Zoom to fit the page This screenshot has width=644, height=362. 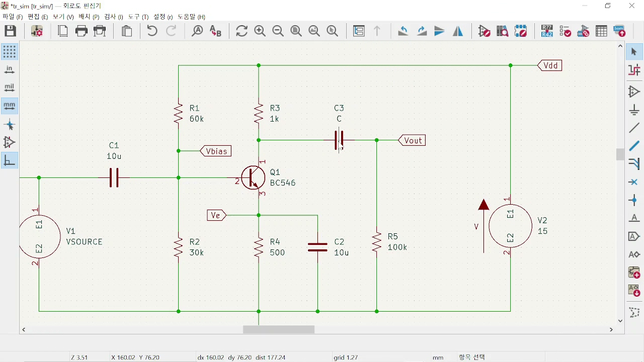coord(296,31)
